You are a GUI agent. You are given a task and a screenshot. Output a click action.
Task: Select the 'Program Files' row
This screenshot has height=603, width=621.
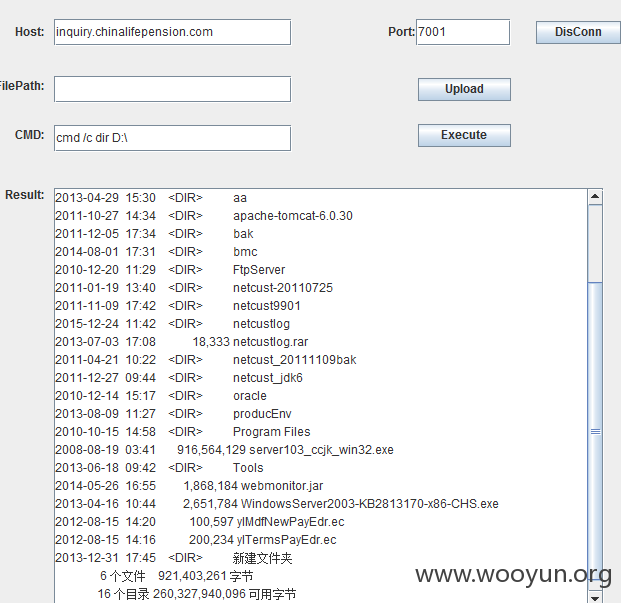pyautogui.click(x=183, y=432)
